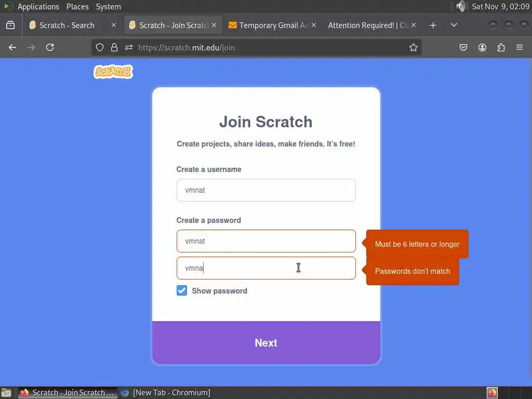Click the date and time clock
This screenshot has height=399, width=532.
pos(500,6)
